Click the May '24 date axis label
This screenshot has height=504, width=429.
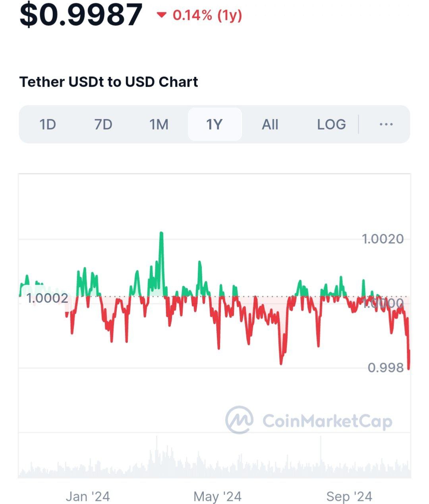(217, 496)
